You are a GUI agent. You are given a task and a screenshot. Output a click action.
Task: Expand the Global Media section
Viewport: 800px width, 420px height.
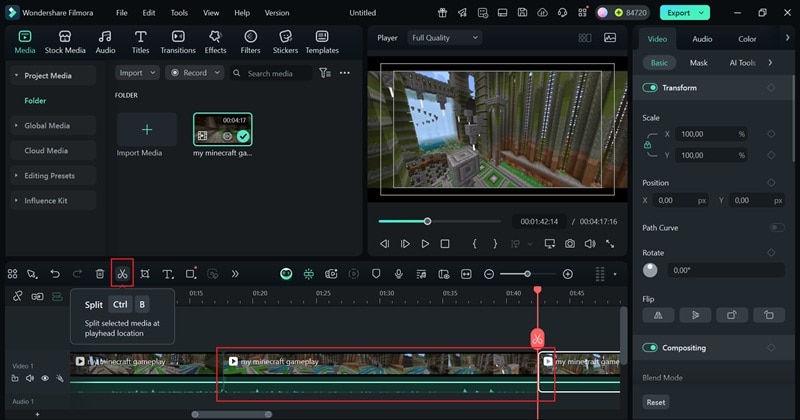16,126
